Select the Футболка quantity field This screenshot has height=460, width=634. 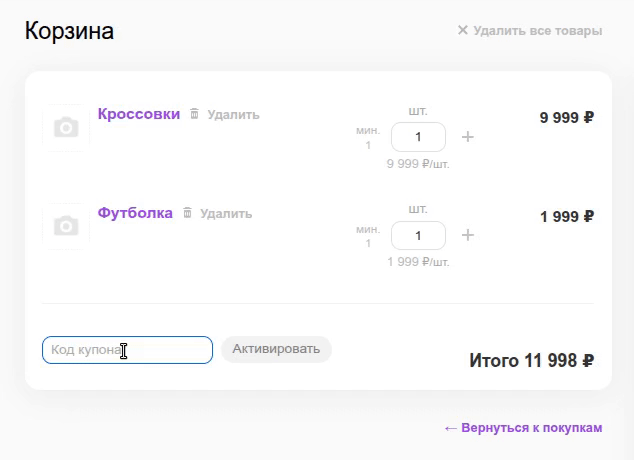pos(418,235)
